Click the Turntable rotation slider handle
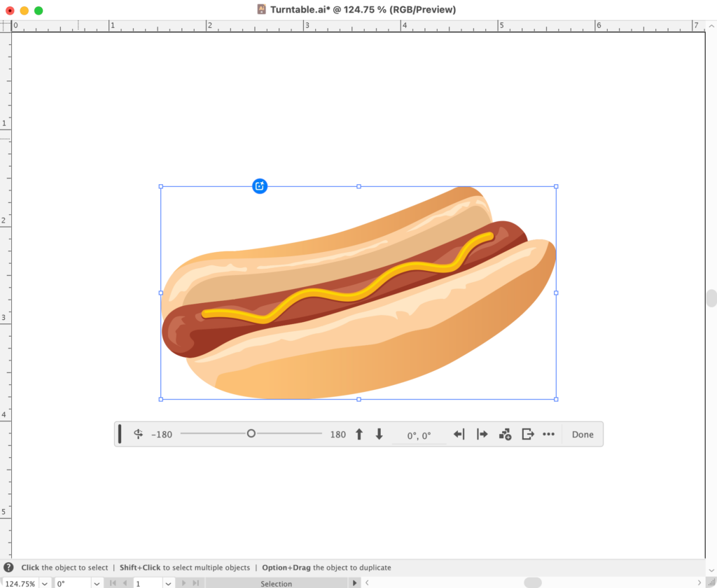The image size is (717, 588). (x=251, y=434)
